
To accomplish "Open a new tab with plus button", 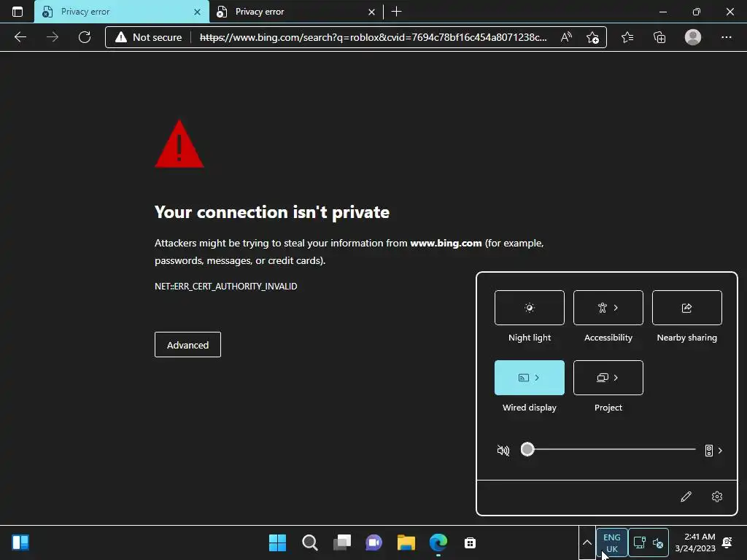I will click(396, 12).
